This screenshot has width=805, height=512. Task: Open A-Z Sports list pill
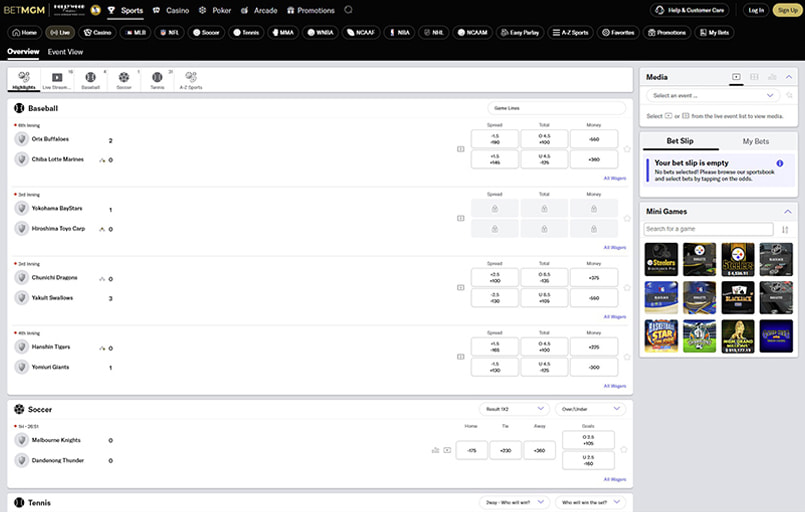[570, 32]
